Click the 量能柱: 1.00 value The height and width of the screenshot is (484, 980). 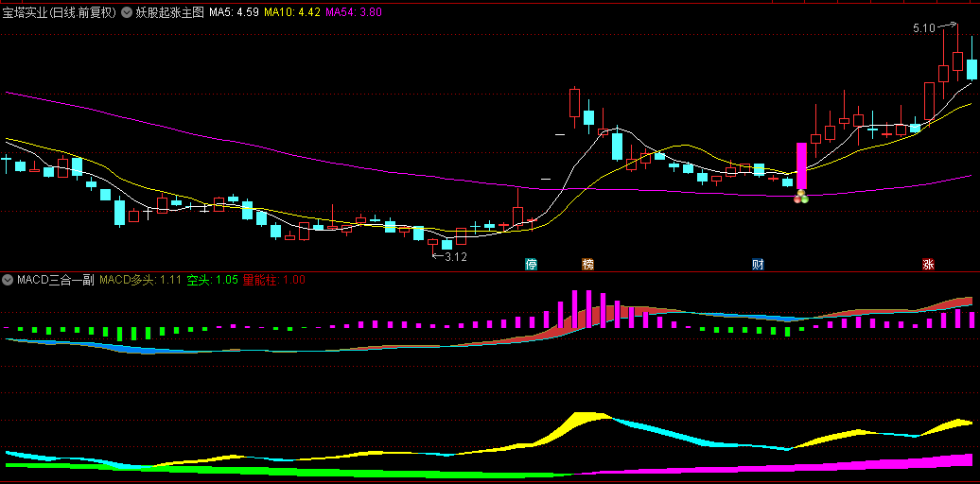(x=274, y=280)
